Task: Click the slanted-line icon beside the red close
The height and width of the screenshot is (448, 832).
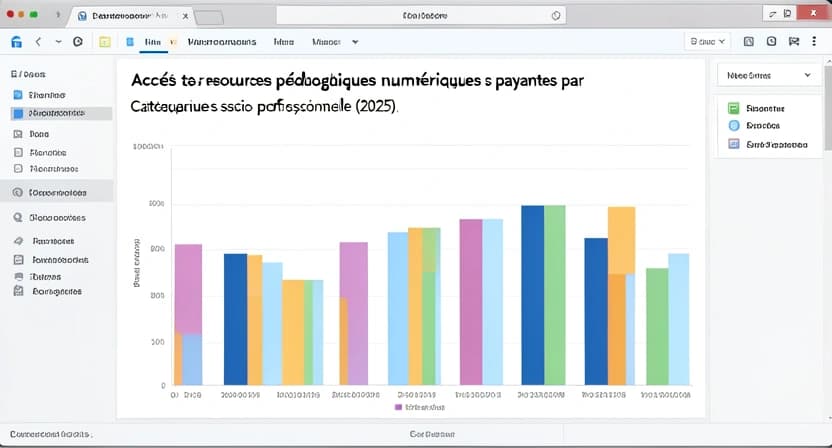Action: pos(773,14)
